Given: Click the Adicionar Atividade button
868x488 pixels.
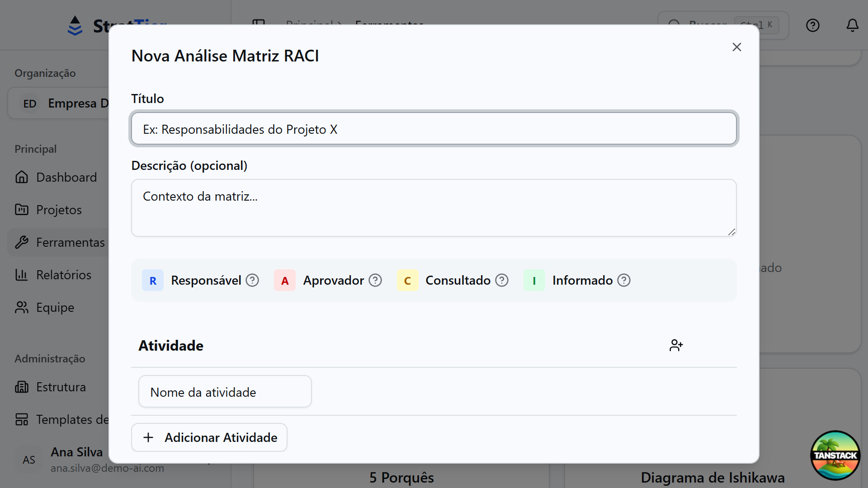Looking at the screenshot, I should (x=209, y=437).
